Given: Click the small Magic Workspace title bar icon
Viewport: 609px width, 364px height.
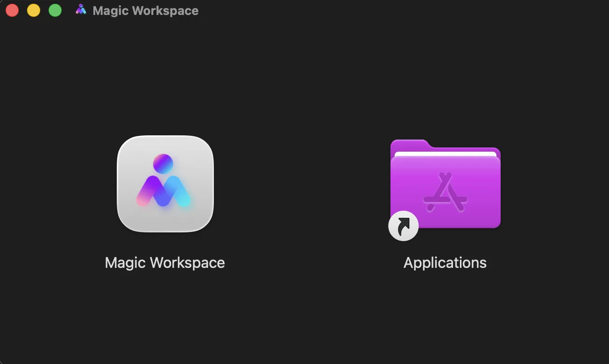Looking at the screenshot, I should tap(81, 10).
